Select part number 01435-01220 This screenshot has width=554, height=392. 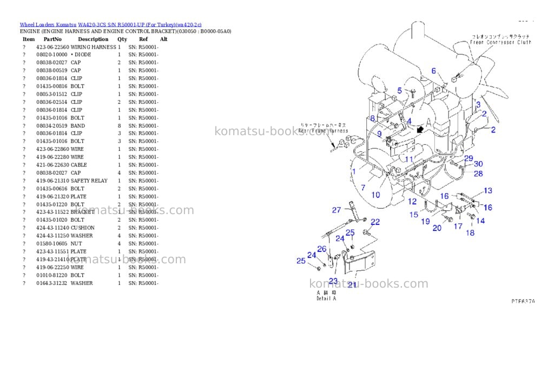pyautogui.click(x=51, y=204)
